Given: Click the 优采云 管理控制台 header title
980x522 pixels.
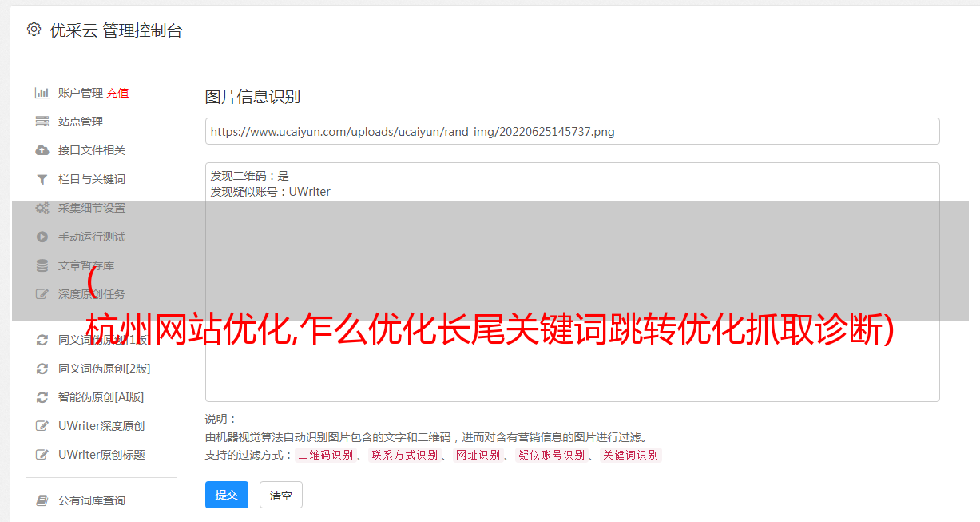Looking at the screenshot, I should click(x=116, y=30).
